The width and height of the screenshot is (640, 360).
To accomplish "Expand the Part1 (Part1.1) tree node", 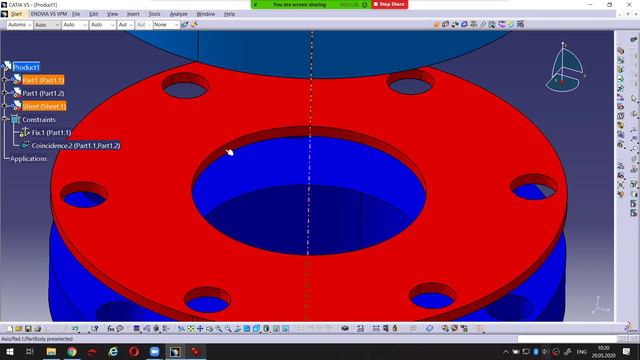I will pos(5,80).
